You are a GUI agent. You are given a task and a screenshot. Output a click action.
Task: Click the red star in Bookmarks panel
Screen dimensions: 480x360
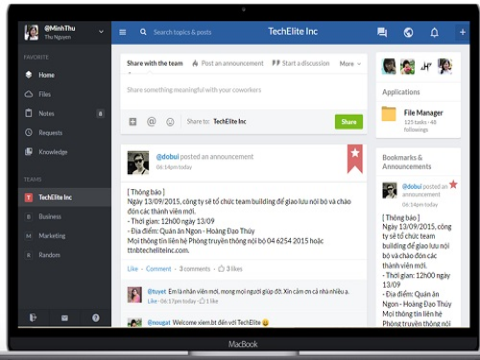[x=453, y=184]
